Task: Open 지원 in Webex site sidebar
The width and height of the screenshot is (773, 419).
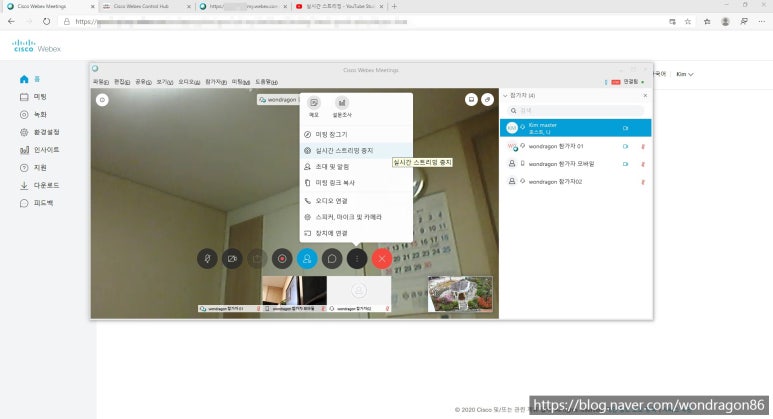Action: coord(33,168)
